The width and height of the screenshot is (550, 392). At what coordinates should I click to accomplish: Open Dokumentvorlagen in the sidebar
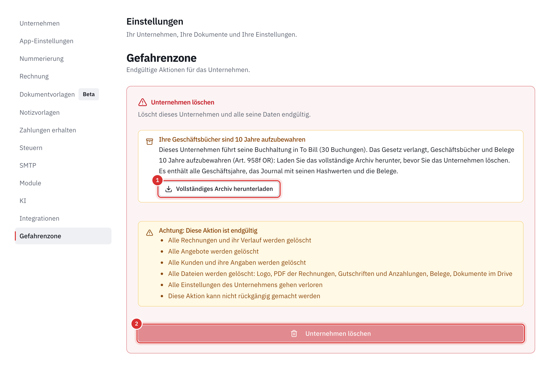coord(47,94)
